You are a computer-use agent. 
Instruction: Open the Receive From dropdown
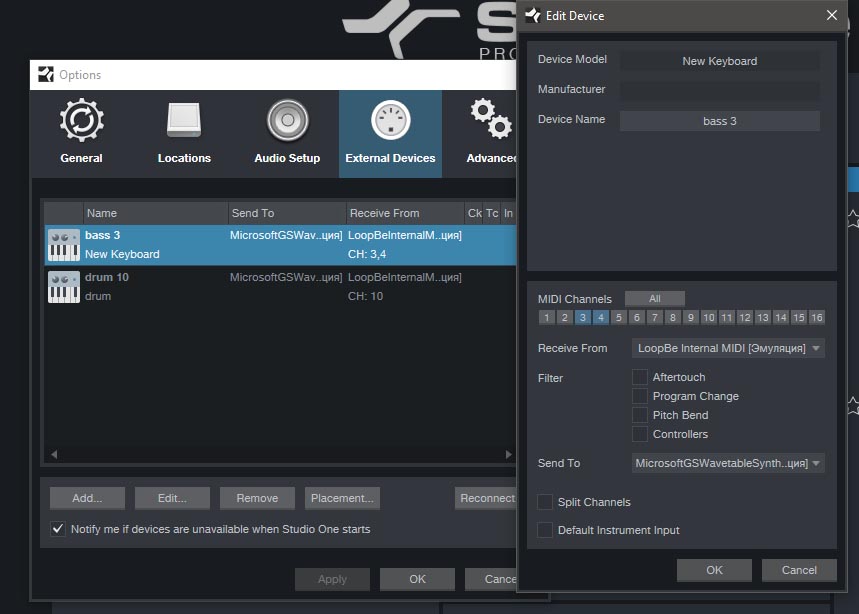728,348
